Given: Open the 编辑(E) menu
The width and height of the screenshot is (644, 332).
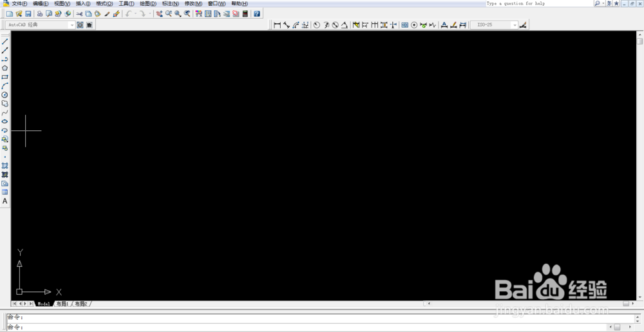Looking at the screenshot, I should (41, 3).
